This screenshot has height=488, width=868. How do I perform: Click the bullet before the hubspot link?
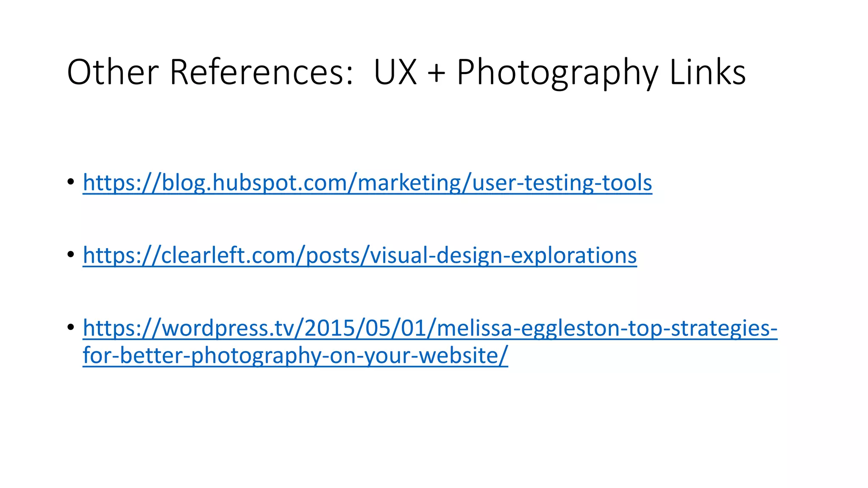coord(70,182)
